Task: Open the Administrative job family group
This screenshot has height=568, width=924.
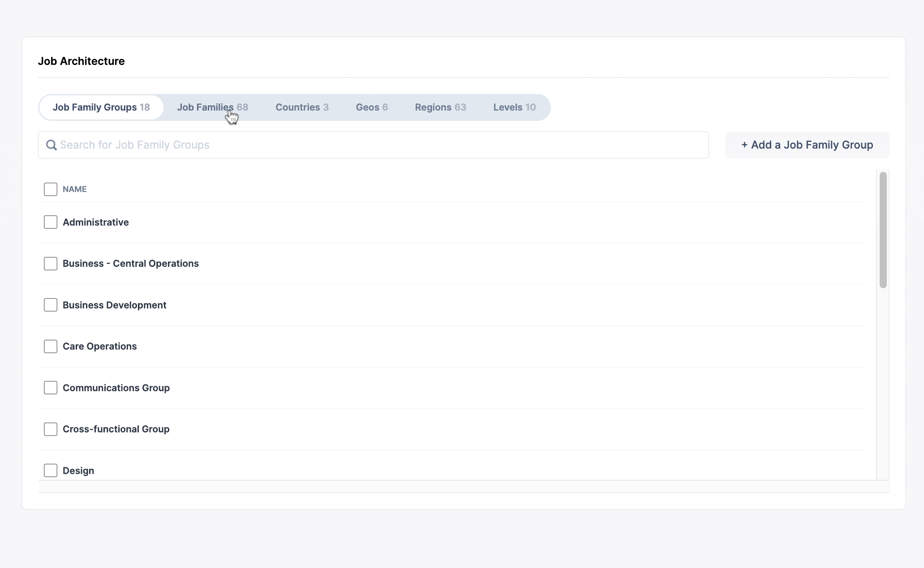Action: pos(96,222)
